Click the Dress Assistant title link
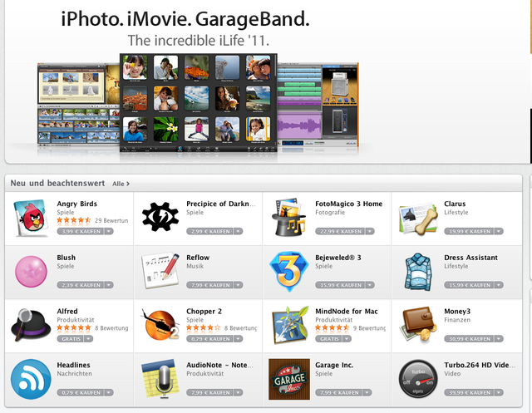The width and height of the screenshot is (532, 413). [470, 258]
